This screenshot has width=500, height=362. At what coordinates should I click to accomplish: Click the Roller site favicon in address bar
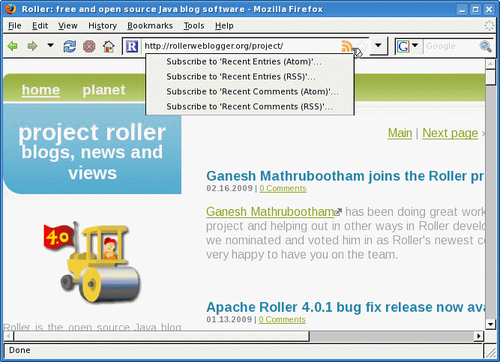(132, 46)
